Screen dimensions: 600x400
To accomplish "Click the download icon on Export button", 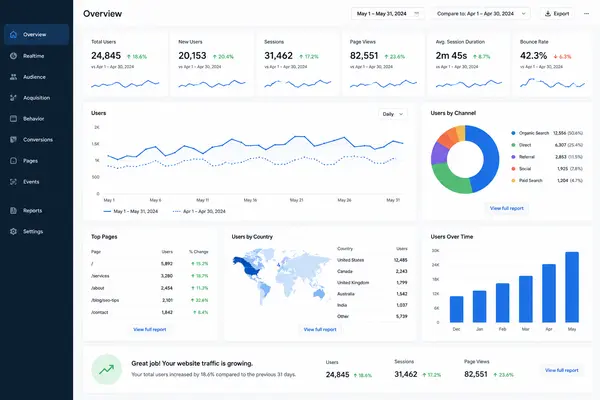I will [548, 14].
